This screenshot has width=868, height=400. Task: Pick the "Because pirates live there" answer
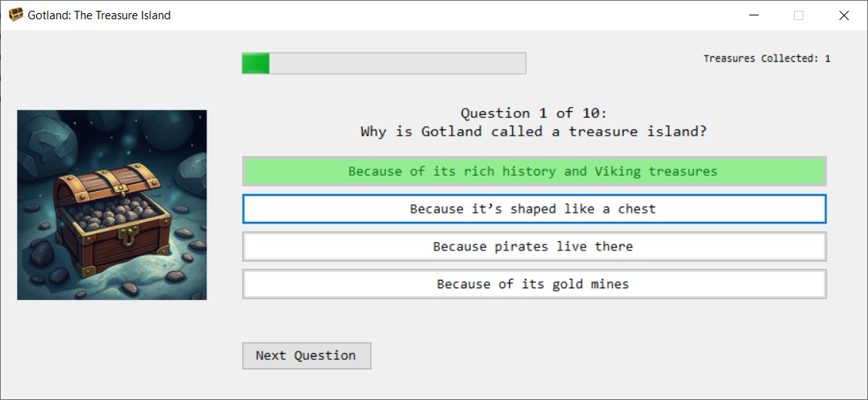click(x=534, y=247)
